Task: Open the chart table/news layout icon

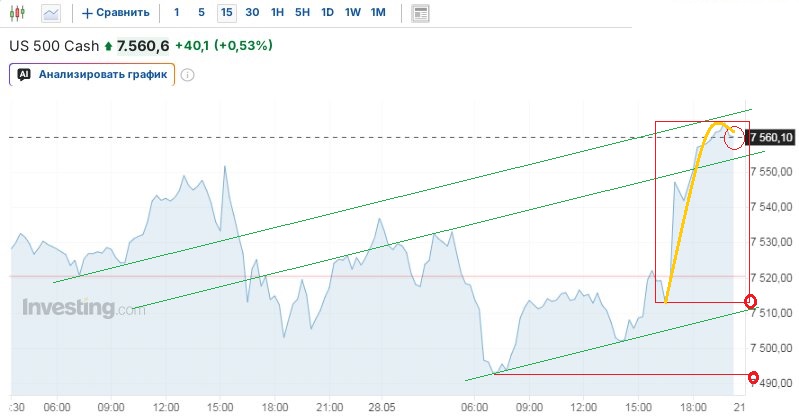Action: [x=420, y=13]
